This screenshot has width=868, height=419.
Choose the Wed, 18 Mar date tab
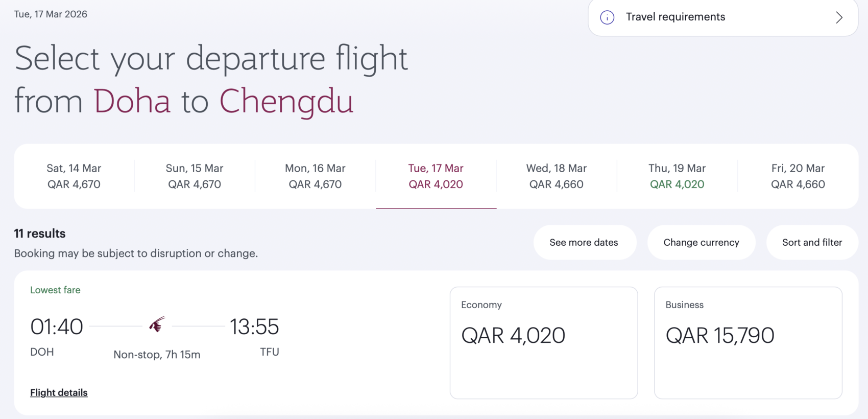pyautogui.click(x=557, y=176)
